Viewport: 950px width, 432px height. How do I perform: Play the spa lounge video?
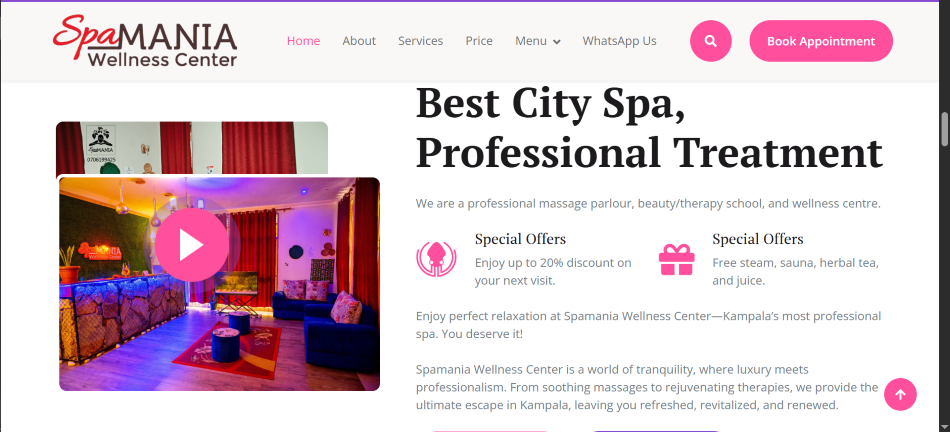tap(191, 245)
